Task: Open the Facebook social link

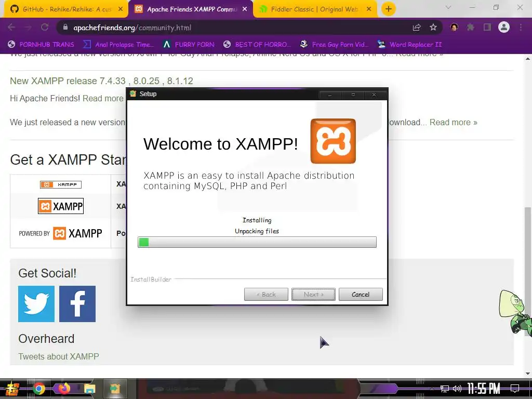Action: (77, 303)
